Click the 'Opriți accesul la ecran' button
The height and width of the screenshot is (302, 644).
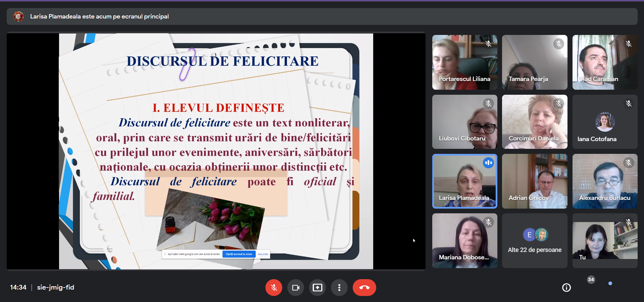(239, 254)
